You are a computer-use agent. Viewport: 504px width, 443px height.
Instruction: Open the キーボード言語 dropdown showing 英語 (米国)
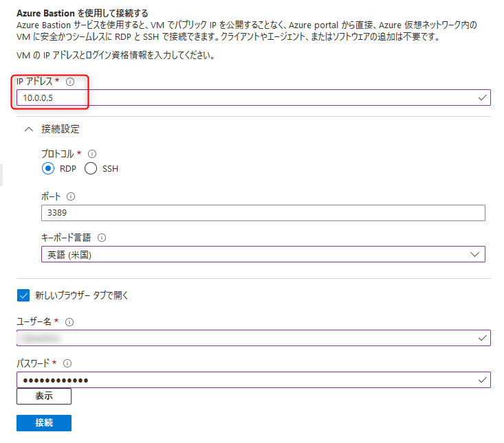pyautogui.click(x=263, y=254)
